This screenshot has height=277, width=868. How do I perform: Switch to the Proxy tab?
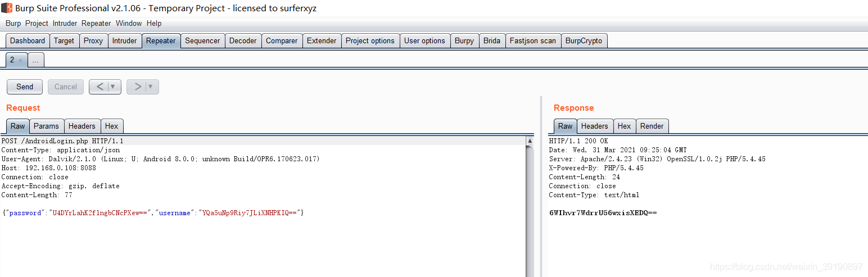[x=93, y=40]
